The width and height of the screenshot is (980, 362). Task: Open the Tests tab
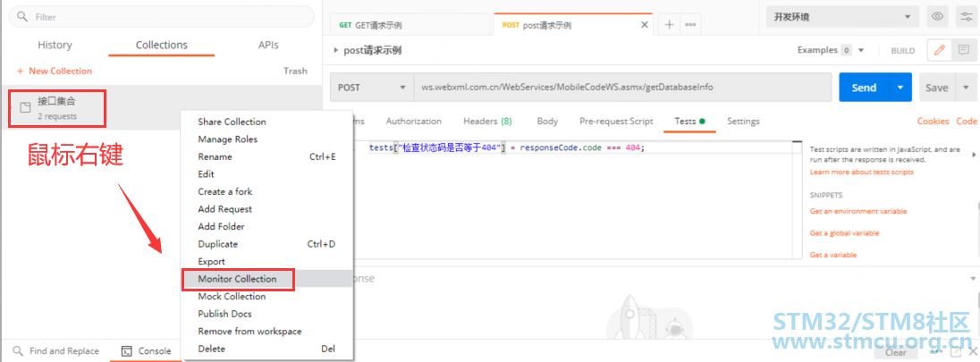click(x=689, y=122)
